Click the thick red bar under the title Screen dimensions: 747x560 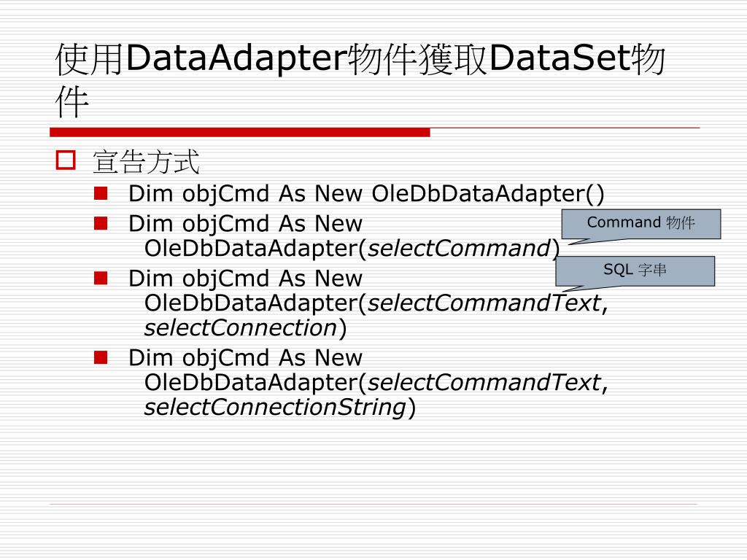(x=239, y=132)
